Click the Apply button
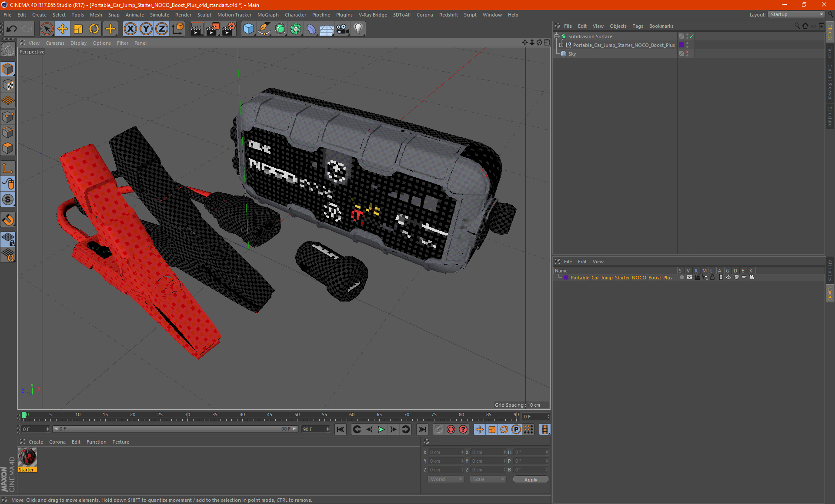The width and height of the screenshot is (835, 504). point(531,480)
